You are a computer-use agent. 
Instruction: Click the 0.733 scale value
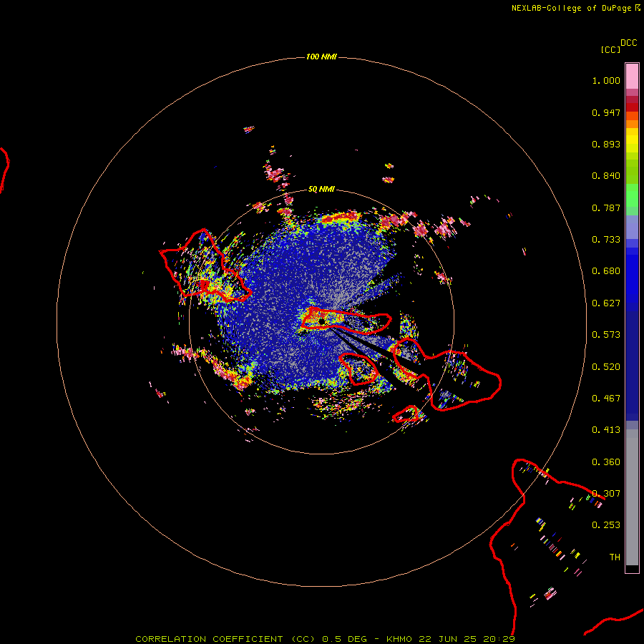click(x=606, y=240)
